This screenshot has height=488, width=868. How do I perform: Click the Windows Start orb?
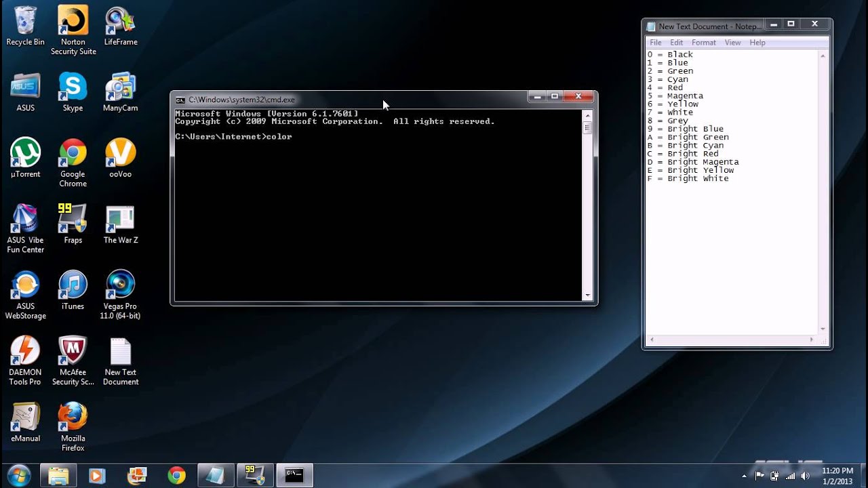(x=18, y=475)
